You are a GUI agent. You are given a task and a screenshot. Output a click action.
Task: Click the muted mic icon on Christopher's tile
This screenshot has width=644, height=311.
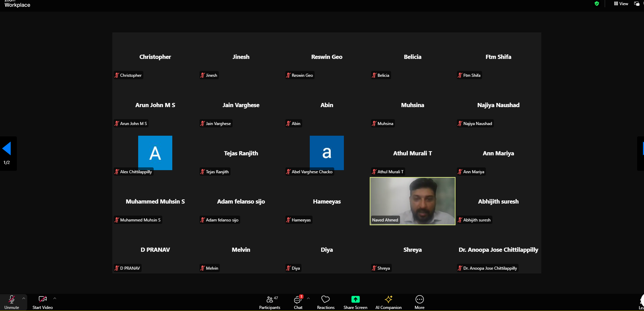pyautogui.click(x=117, y=75)
